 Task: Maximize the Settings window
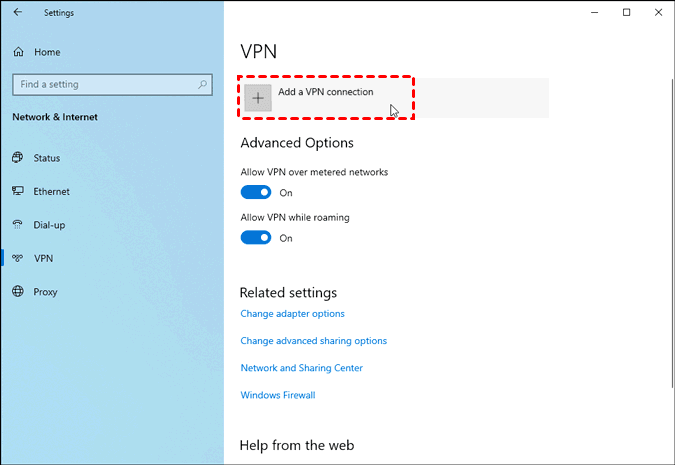click(x=626, y=12)
